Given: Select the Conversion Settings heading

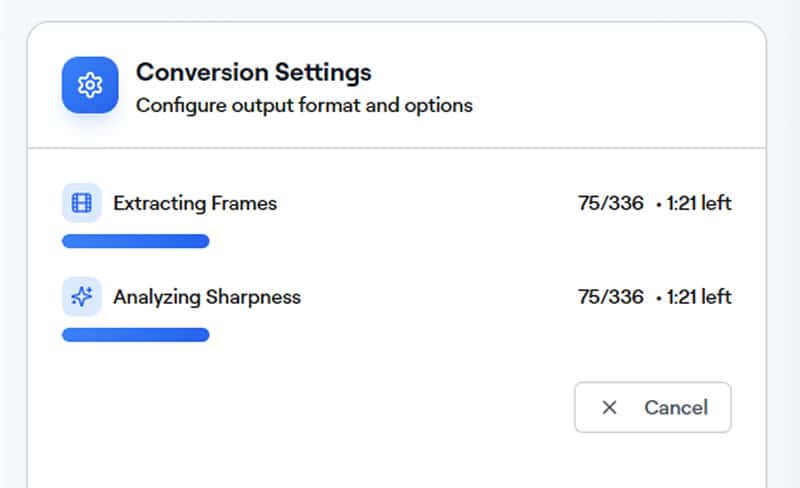Looking at the screenshot, I should click(253, 73).
